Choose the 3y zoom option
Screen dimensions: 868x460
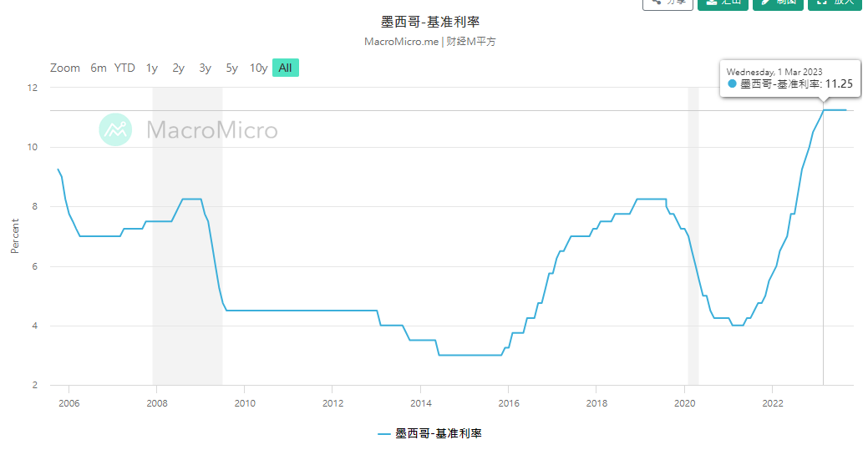pos(205,68)
